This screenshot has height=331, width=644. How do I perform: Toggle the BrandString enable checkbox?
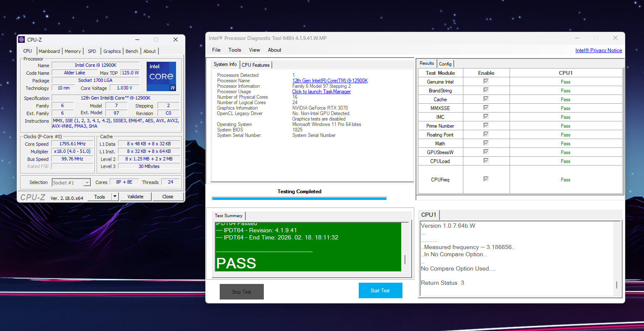(486, 90)
